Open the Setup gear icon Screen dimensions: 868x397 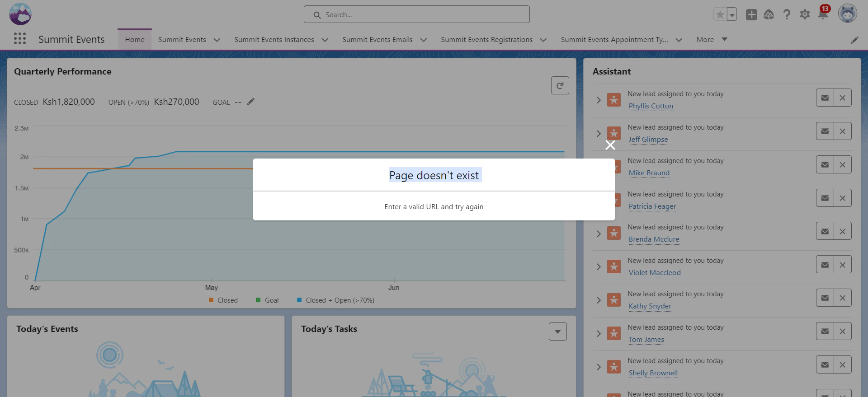(805, 14)
